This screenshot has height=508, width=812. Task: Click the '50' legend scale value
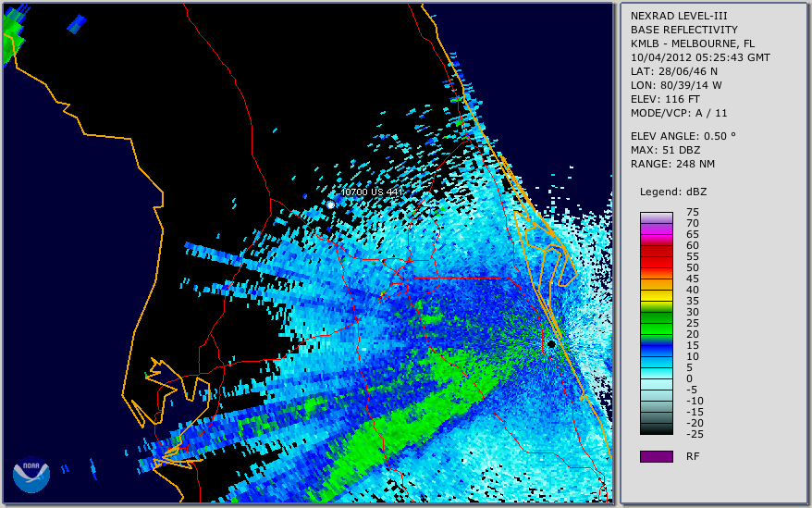[x=693, y=267]
